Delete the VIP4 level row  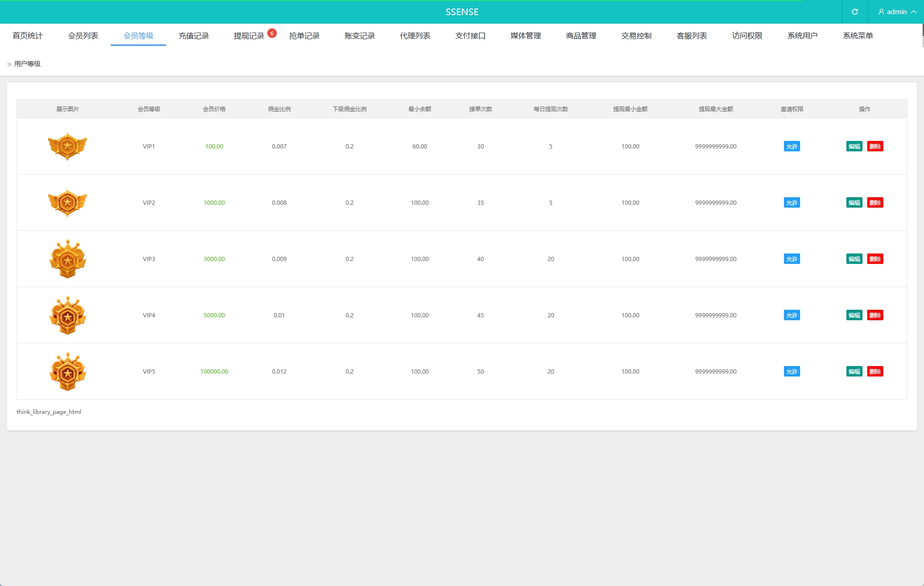(x=875, y=315)
